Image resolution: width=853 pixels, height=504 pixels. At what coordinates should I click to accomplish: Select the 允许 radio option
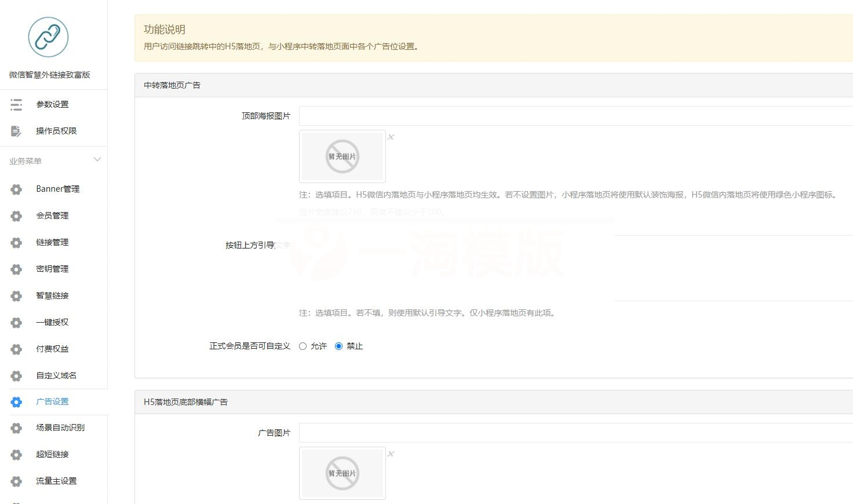[x=302, y=346]
